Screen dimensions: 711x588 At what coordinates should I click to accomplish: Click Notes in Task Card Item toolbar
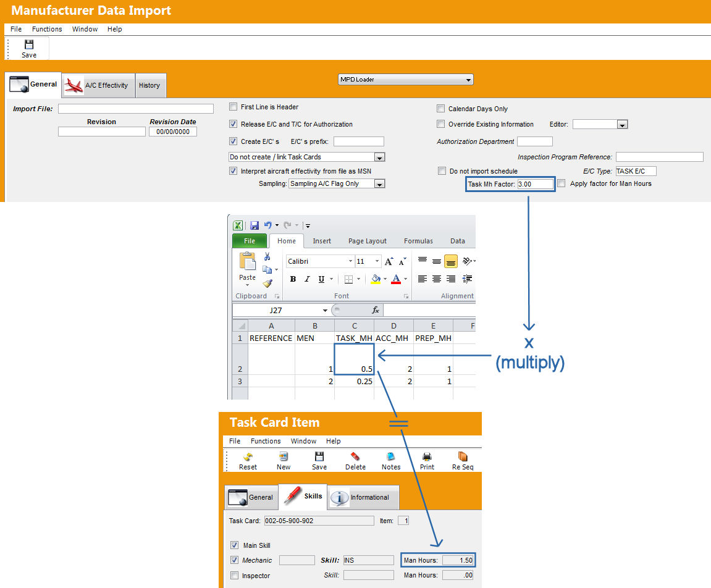pyautogui.click(x=391, y=461)
